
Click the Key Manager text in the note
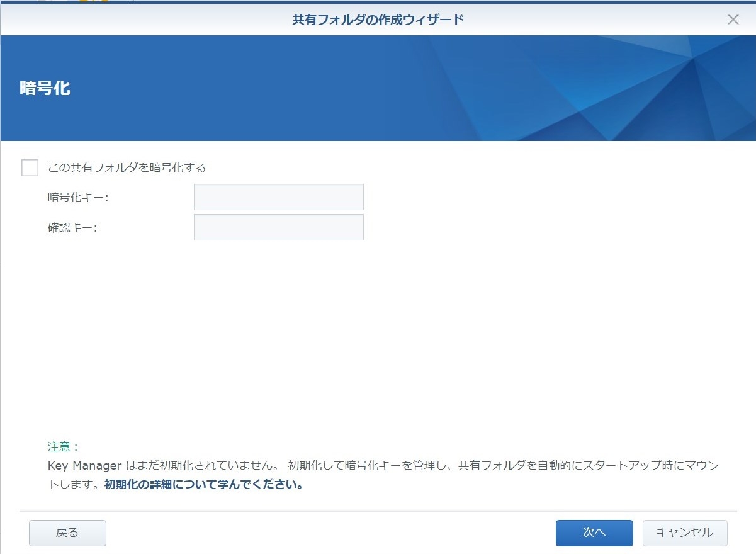point(84,466)
